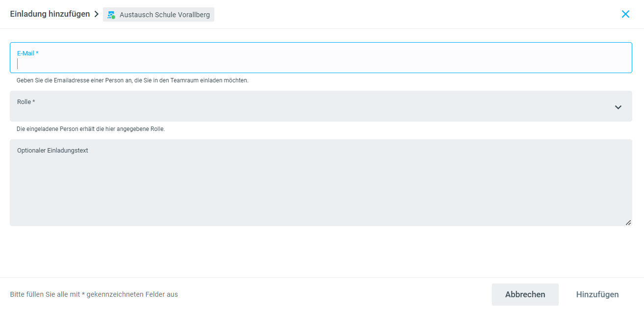Image resolution: width=644 pixels, height=310 pixels.
Task: Grab the text area resize handle
Action: (x=628, y=223)
